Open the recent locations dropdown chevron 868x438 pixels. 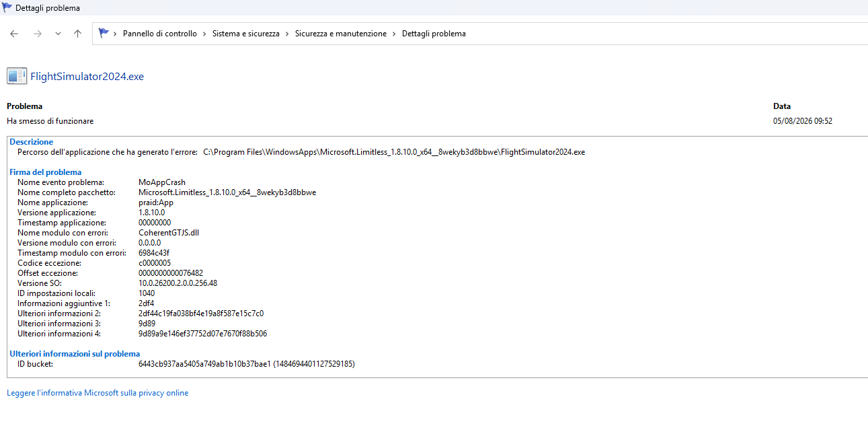point(58,34)
